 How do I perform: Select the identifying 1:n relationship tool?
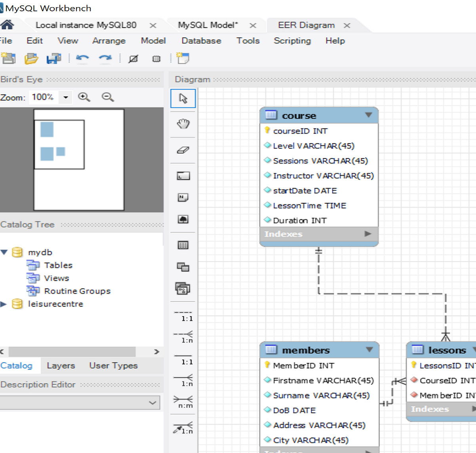[x=183, y=381]
